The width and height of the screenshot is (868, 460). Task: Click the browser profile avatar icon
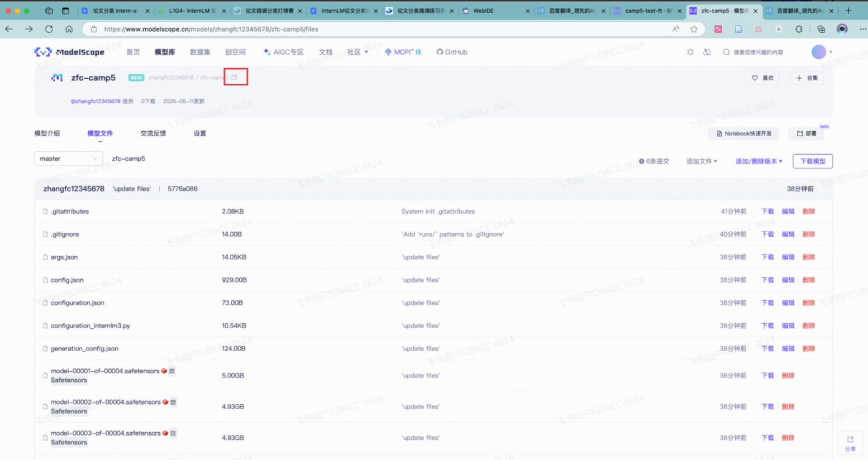pos(842,29)
